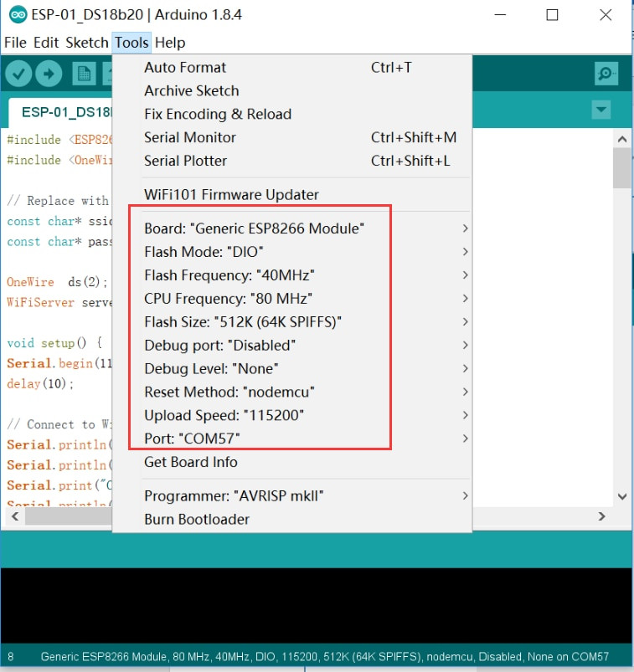Image resolution: width=634 pixels, height=672 pixels.
Task: Open the tab options dropdown arrow
Action: (601, 110)
